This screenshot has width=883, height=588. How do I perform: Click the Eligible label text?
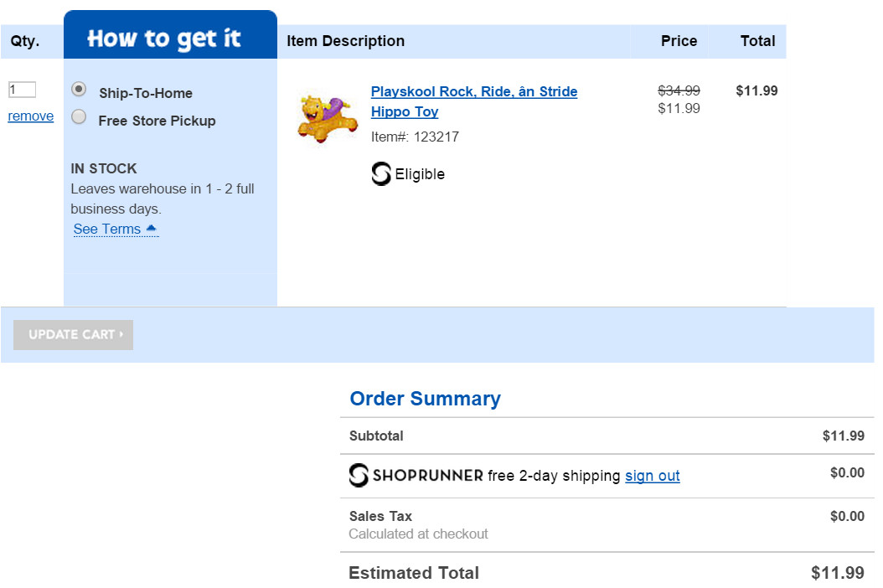tap(420, 174)
